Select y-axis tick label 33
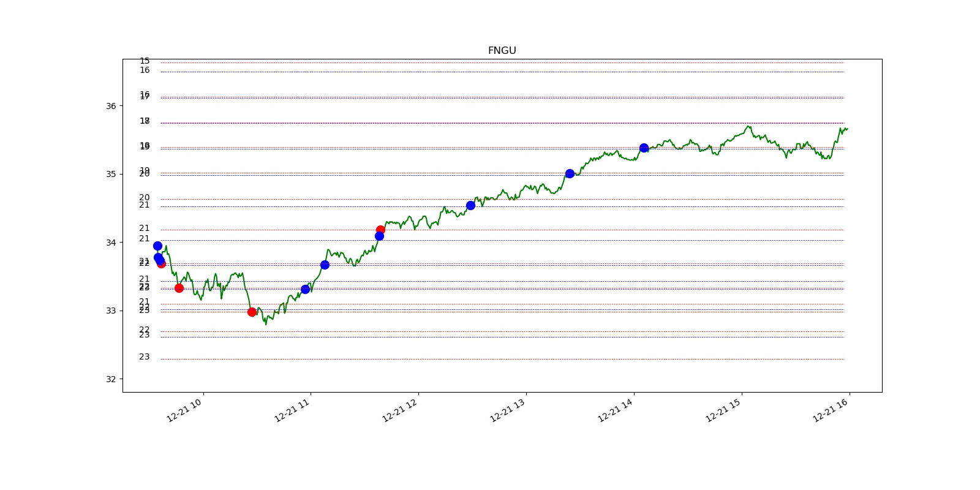This screenshot has width=980, height=490. pos(111,311)
